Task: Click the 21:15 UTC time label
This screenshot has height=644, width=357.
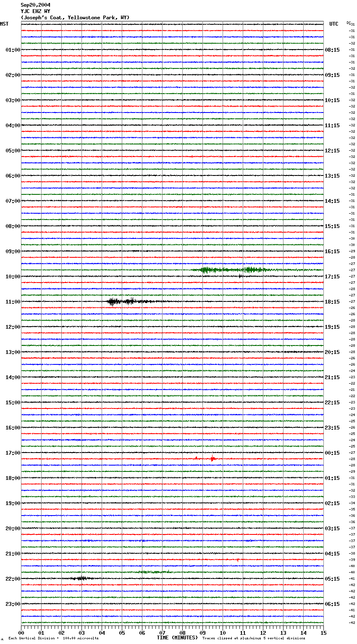Action: pos(332,377)
